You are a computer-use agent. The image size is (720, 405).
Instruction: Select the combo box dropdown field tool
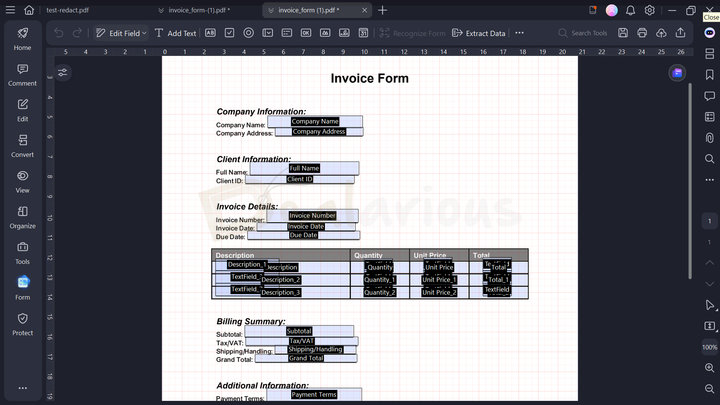click(x=268, y=33)
